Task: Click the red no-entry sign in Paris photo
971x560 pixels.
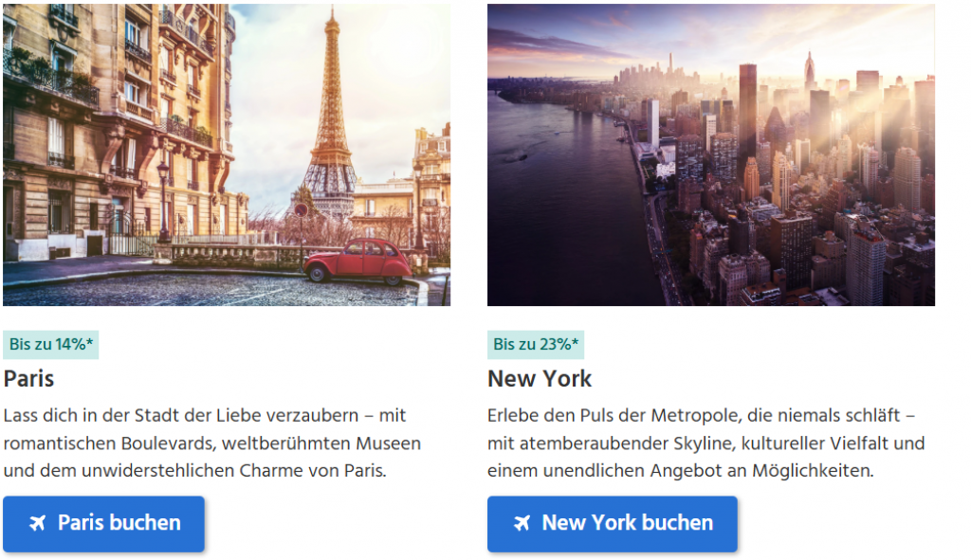Action: pyautogui.click(x=302, y=210)
